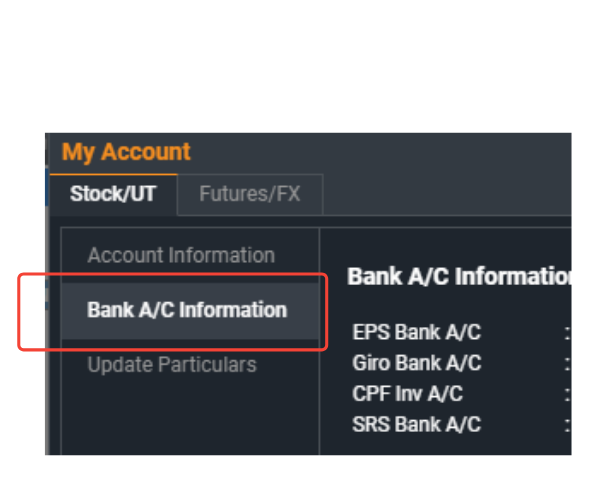The width and height of the screenshot is (600, 502).
Task: Switch to the Stock/UT tab
Action: (x=113, y=194)
